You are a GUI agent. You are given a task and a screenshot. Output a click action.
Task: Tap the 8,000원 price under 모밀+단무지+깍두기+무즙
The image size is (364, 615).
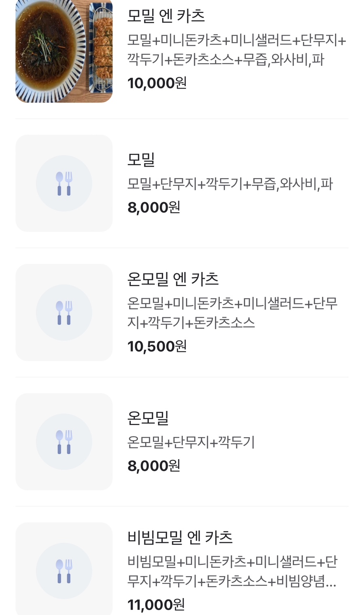[154, 208]
